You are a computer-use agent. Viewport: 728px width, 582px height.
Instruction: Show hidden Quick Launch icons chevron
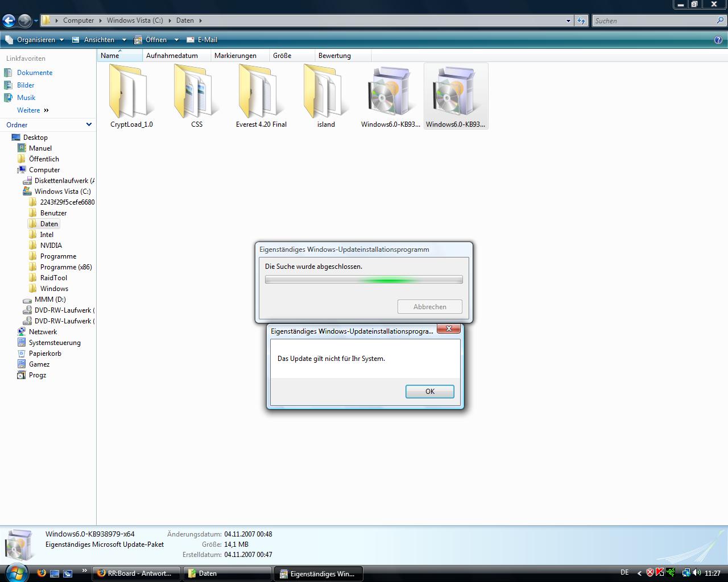click(85, 571)
